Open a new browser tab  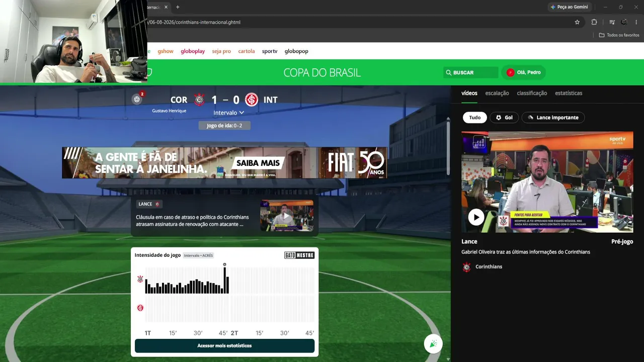click(x=178, y=7)
